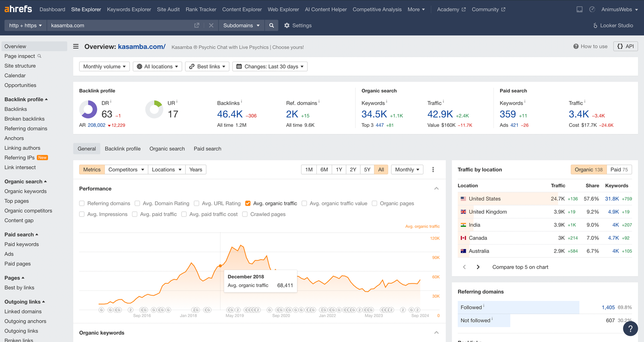The image size is (644, 342).
Task: Click the UR donut chart gauge
Action: click(x=154, y=109)
